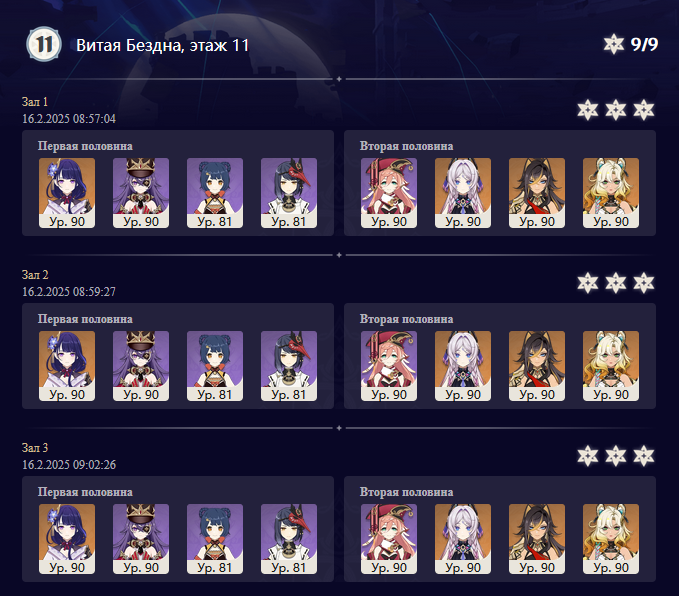Click the last star icon of Зал 2
Screen dimensions: 679x596
pos(644,283)
